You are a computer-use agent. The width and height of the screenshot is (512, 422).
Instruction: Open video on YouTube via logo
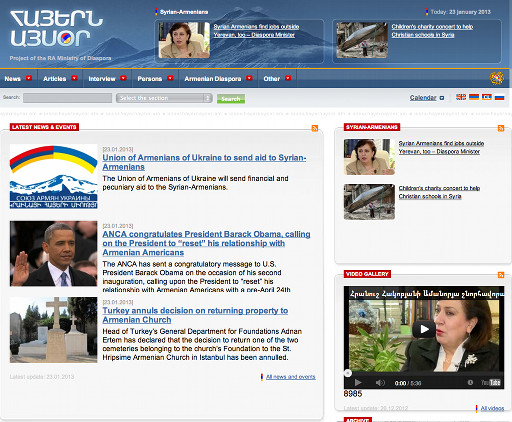(x=491, y=383)
